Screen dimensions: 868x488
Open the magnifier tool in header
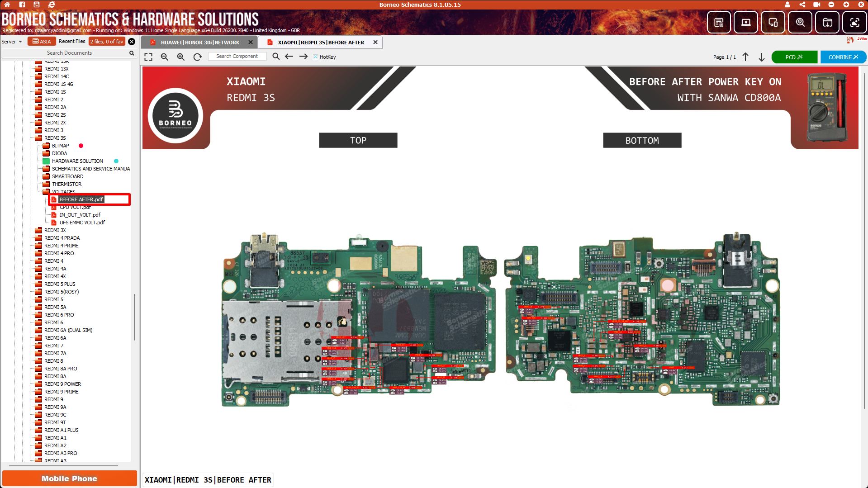coord(800,22)
